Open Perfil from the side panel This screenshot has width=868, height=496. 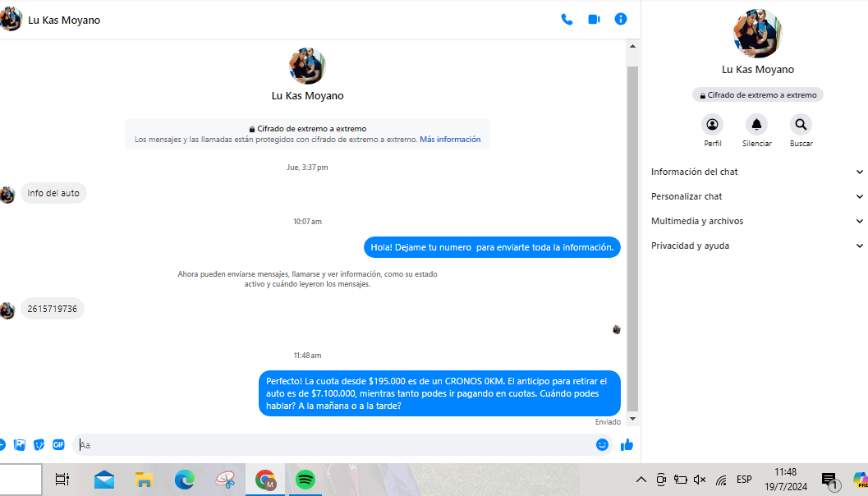pos(713,125)
